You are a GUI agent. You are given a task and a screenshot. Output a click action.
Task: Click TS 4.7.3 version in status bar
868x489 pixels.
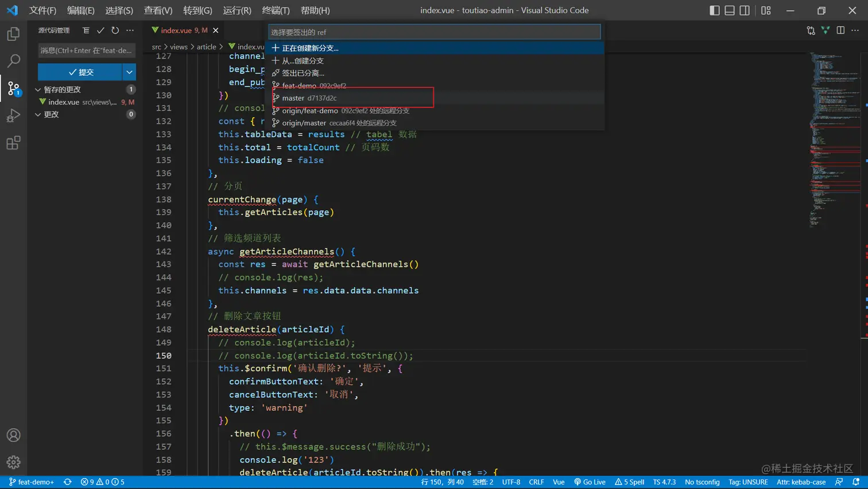coord(664,482)
